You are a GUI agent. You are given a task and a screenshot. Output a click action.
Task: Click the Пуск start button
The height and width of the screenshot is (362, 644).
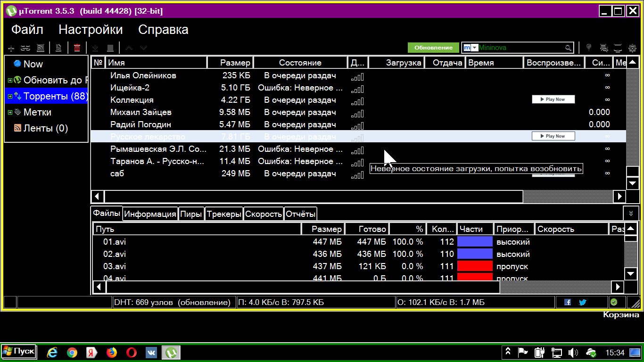[x=18, y=352]
